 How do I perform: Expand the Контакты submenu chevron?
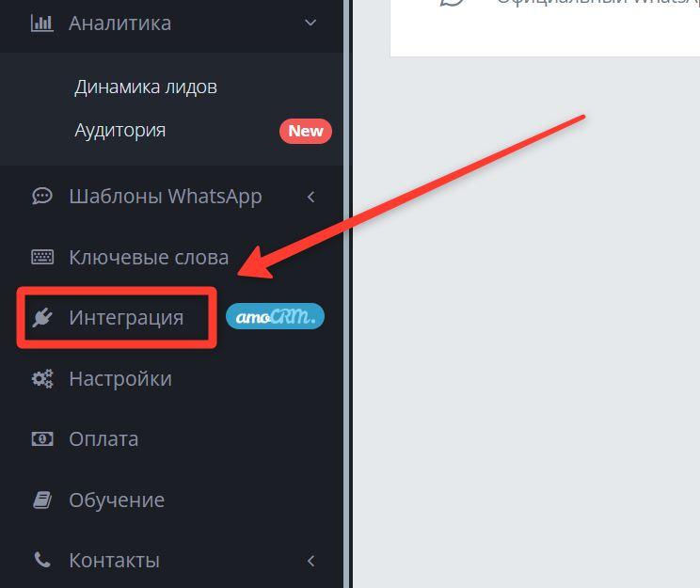click(x=310, y=561)
